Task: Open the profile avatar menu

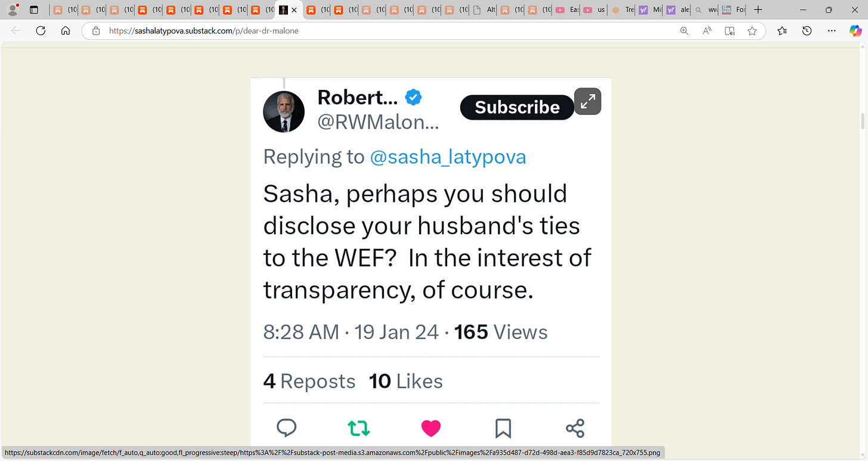Action: point(12,10)
